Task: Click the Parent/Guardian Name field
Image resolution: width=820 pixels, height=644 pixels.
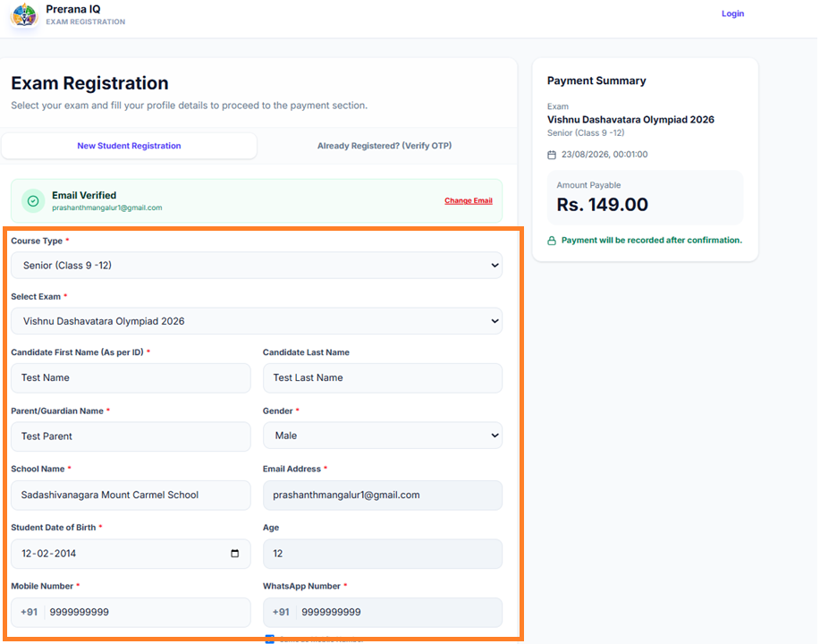Action: pyautogui.click(x=131, y=436)
